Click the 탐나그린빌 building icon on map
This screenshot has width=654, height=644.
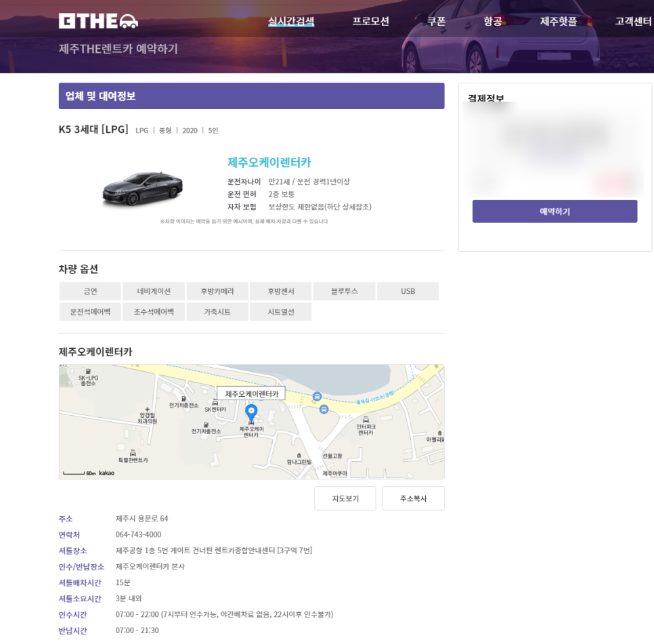[x=299, y=455]
